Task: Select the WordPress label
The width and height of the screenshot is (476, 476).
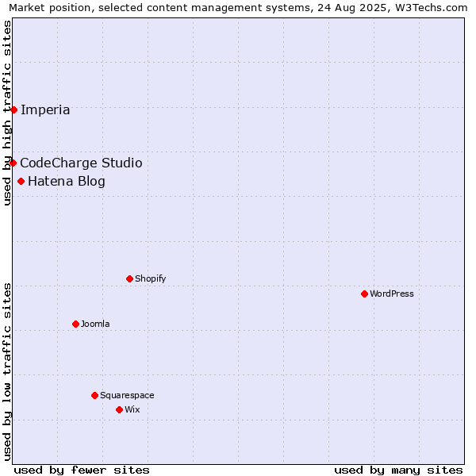Action: pos(392,294)
